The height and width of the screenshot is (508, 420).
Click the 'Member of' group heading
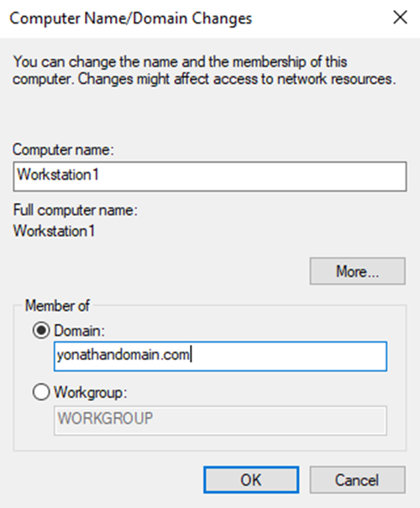coord(57,306)
